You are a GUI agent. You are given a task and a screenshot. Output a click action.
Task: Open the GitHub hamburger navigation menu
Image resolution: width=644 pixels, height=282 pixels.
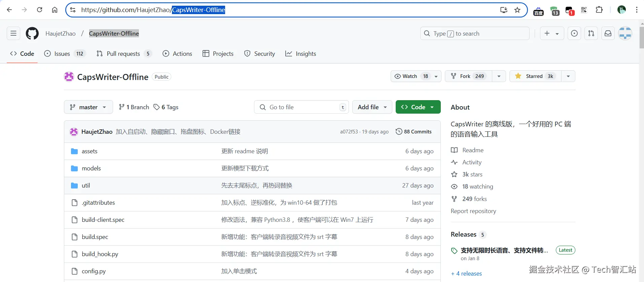pyautogui.click(x=13, y=33)
